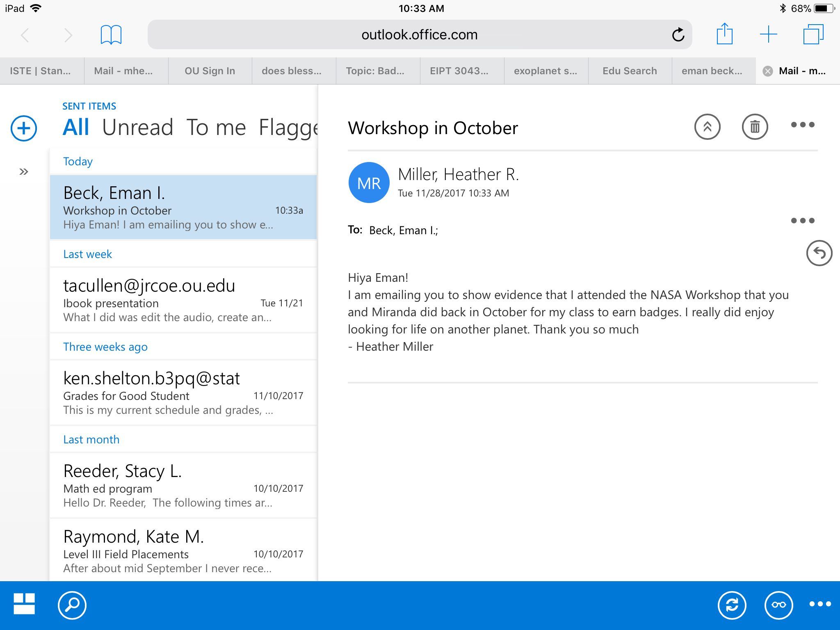The image size is (840, 630).
Task: Open the search magnifier icon
Action: tap(72, 605)
